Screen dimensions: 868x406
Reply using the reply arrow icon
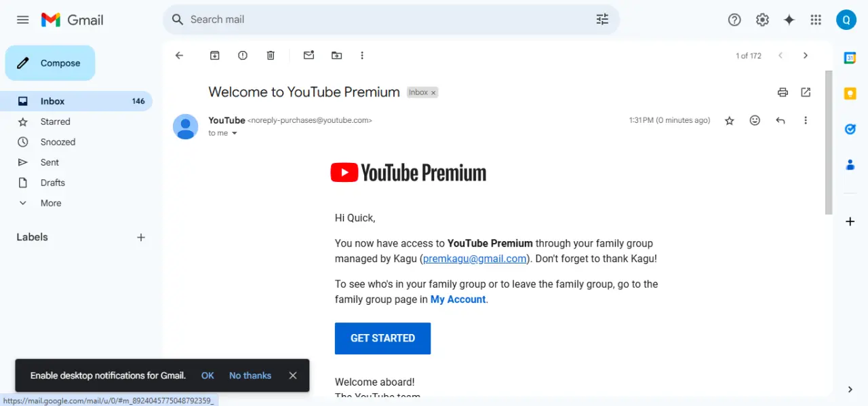coord(781,120)
